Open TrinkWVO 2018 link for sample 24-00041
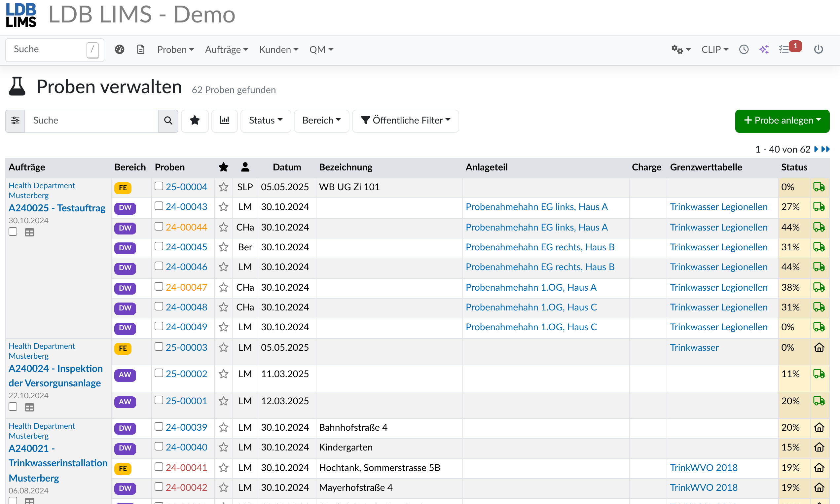Image resolution: width=840 pixels, height=504 pixels. click(704, 468)
